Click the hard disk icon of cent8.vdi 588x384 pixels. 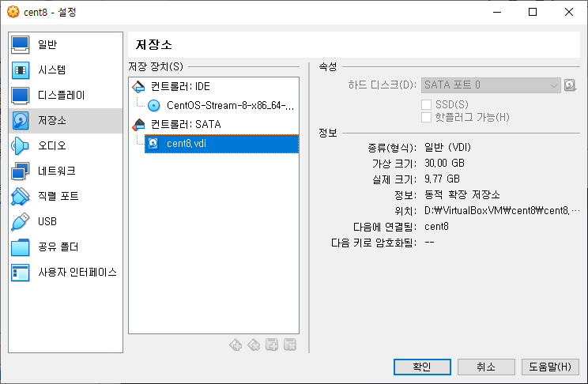153,144
